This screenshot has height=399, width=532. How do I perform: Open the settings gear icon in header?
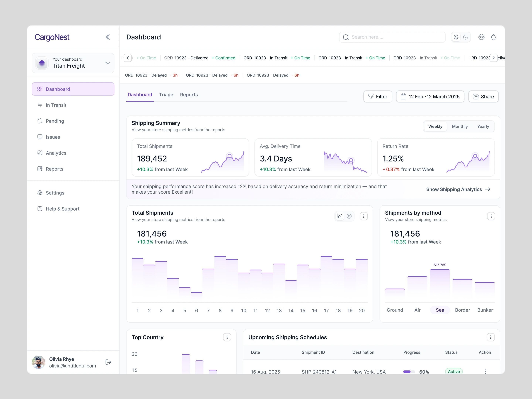tap(481, 37)
